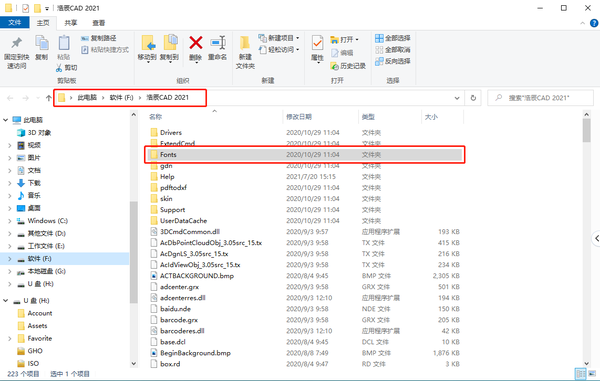Click Paste shortcut in ribbon
This screenshot has height=381, width=600.
[x=105, y=50]
